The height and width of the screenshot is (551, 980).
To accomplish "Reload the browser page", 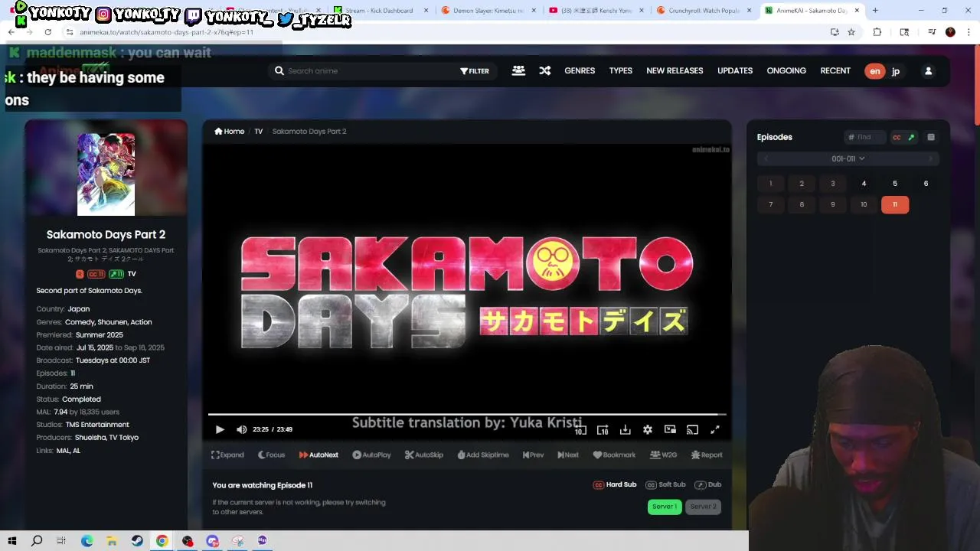I will (47, 32).
